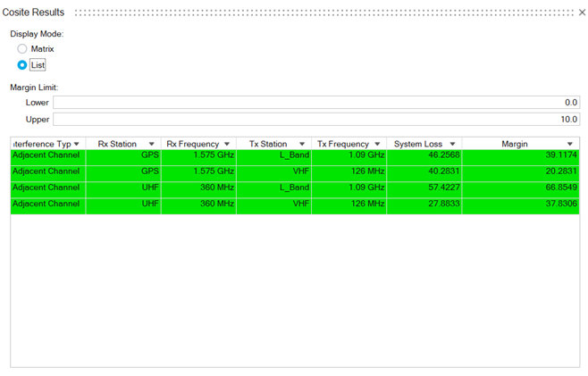Click the 1.09 GHz Tx frequency in the UHF row
The width and height of the screenshot is (588, 376).
click(366, 187)
